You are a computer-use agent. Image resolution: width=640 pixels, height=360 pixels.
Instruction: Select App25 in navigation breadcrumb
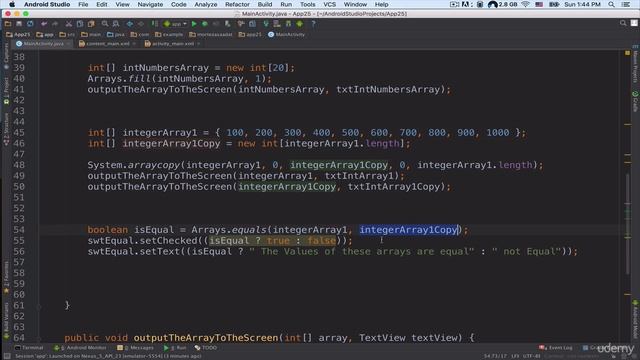pos(18,34)
